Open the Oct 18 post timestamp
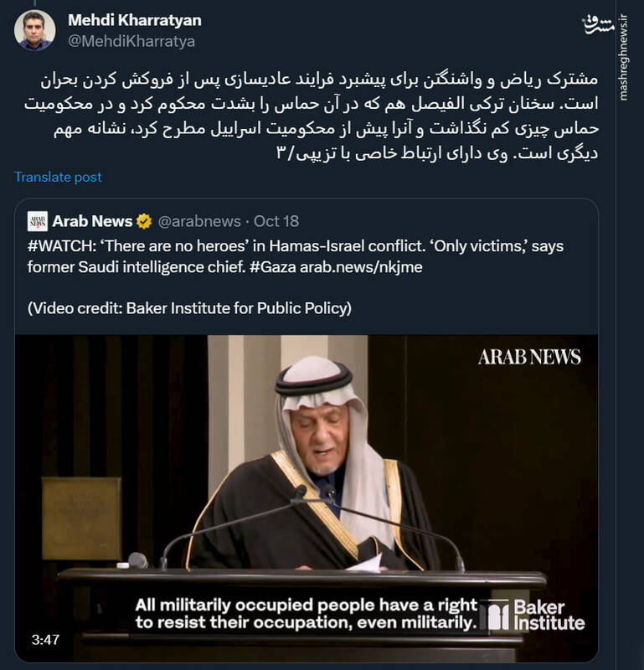The height and width of the screenshot is (670, 644). (x=276, y=221)
